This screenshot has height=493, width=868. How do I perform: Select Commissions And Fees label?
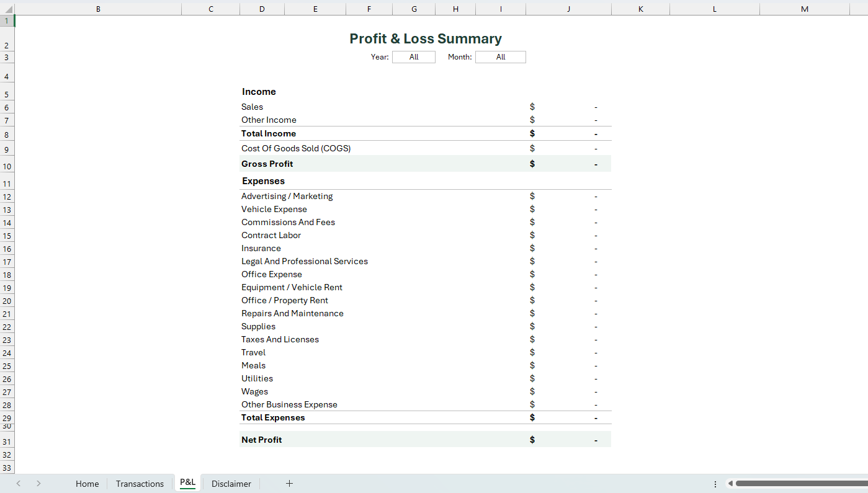pyautogui.click(x=288, y=222)
